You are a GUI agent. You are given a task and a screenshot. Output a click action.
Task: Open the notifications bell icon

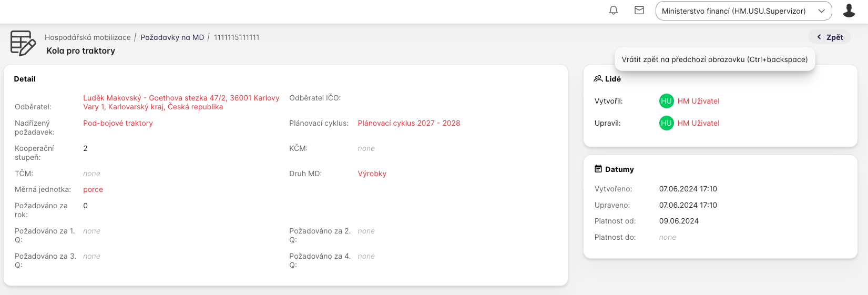[614, 11]
